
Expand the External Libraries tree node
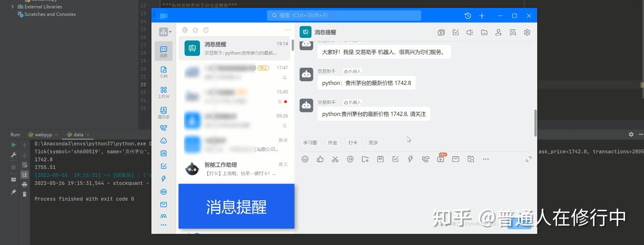click(x=12, y=6)
